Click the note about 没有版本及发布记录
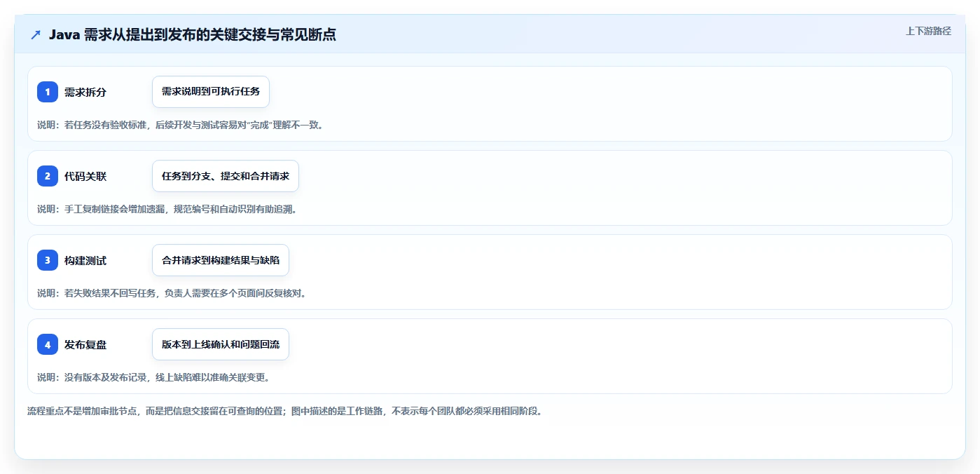 (x=153, y=377)
